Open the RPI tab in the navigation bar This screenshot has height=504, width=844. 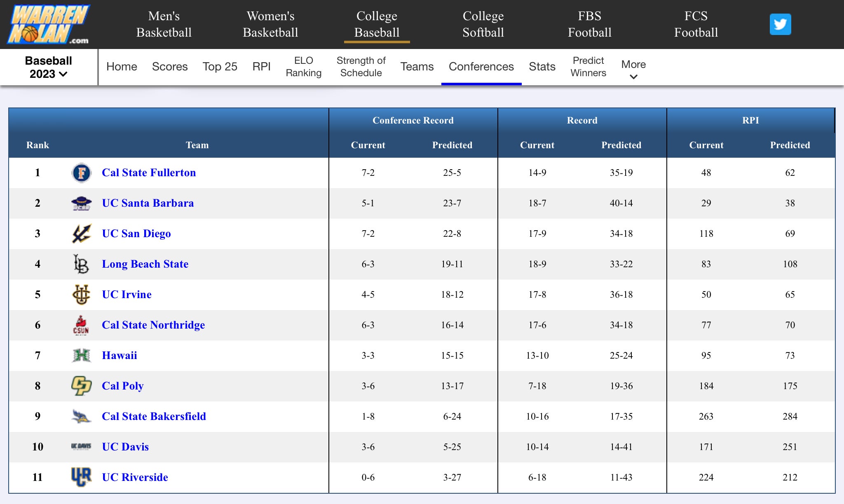pos(262,67)
